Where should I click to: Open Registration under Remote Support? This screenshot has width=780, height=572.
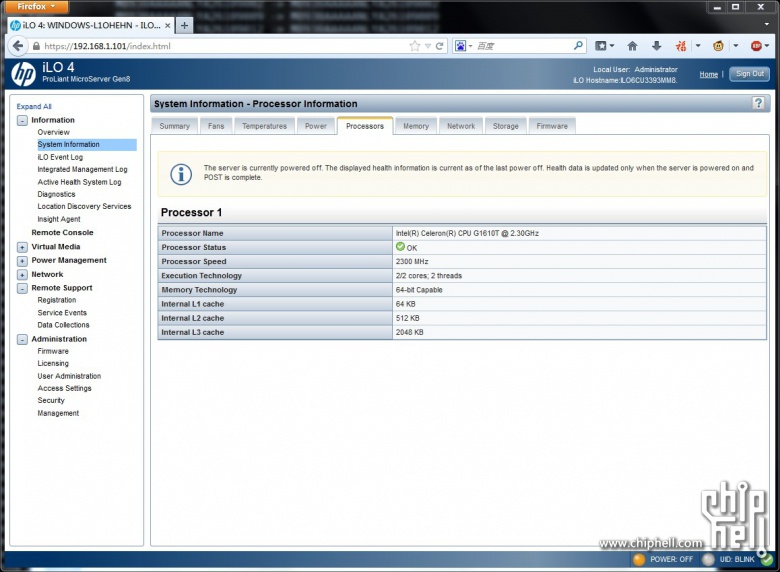click(57, 300)
